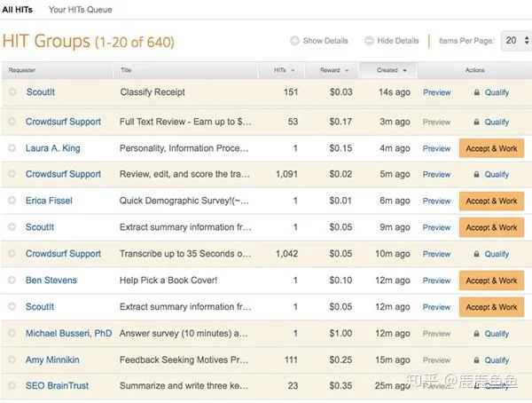Image resolution: width=532 pixels, height=403 pixels.
Task: Expand the Ben Stevens row circle
Action: click(x=12, y=281)
